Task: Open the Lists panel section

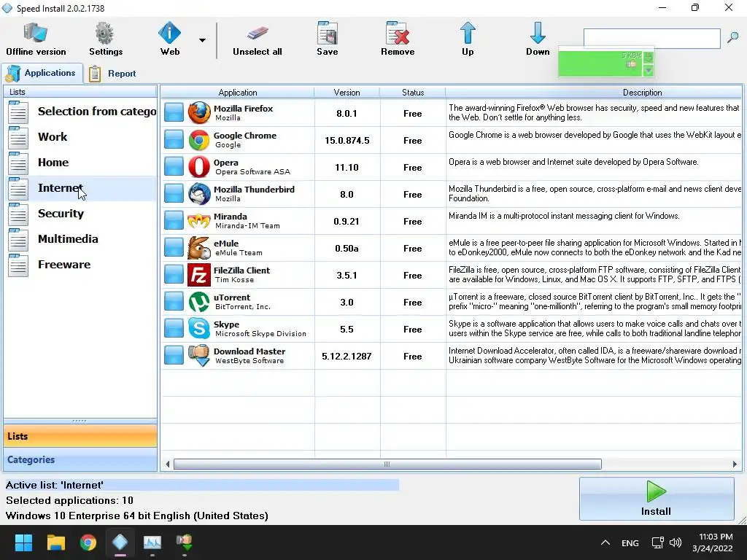Action: pos(80,436)
